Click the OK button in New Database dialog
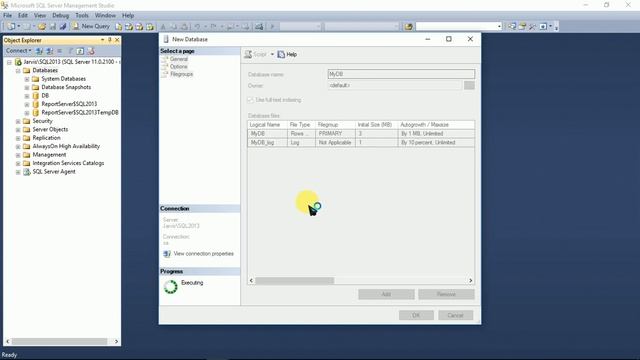Image resolution: width=640 pixels, height=360 pixels. tap(416, 315)
